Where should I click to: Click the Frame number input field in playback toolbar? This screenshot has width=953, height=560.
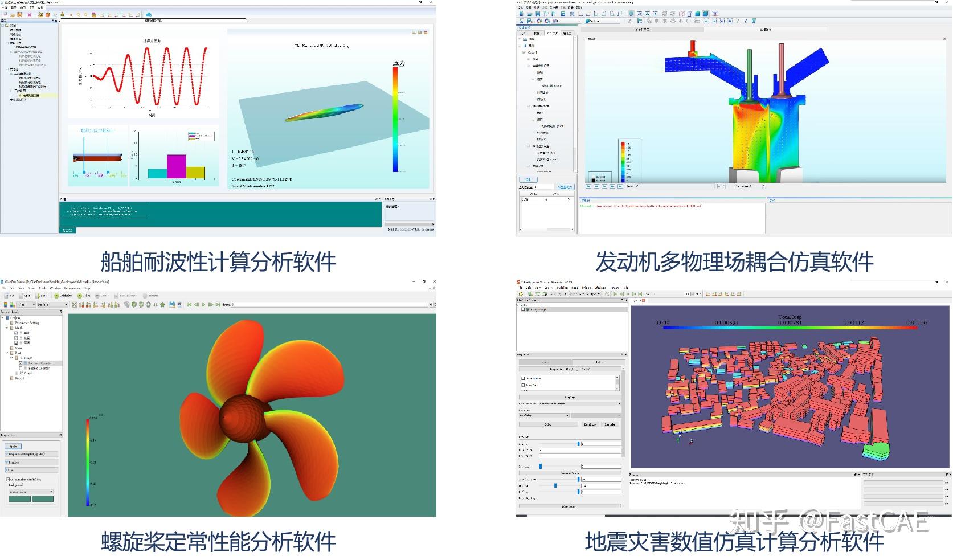tap(232, 304)
